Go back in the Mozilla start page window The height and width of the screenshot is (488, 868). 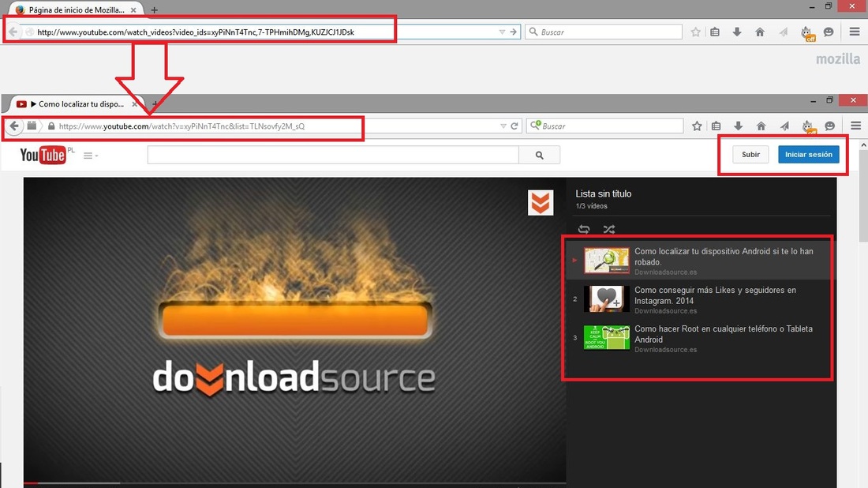[x=13, y=32]
